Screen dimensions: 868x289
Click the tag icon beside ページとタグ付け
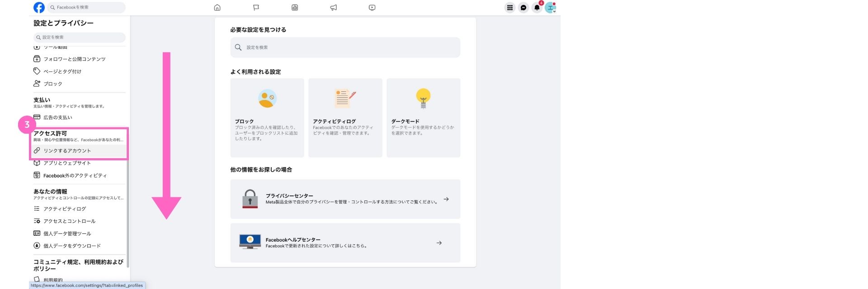pos(37,71)
